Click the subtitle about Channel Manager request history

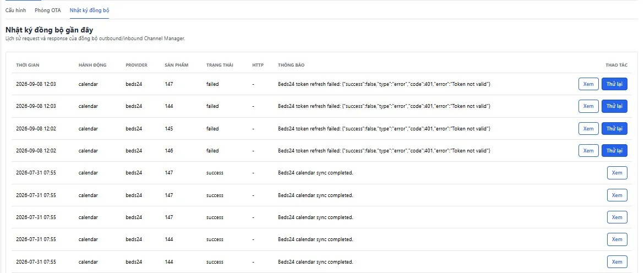(x=95, y=39)
